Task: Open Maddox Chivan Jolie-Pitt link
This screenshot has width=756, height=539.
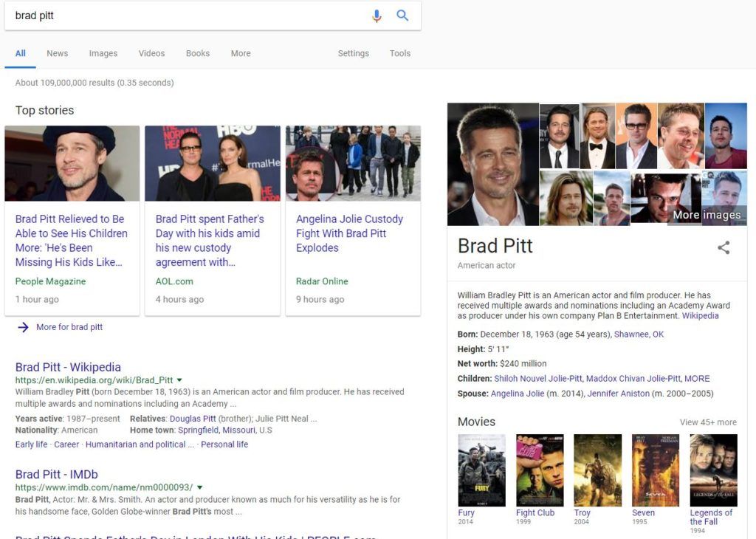Action: point(633,379)
